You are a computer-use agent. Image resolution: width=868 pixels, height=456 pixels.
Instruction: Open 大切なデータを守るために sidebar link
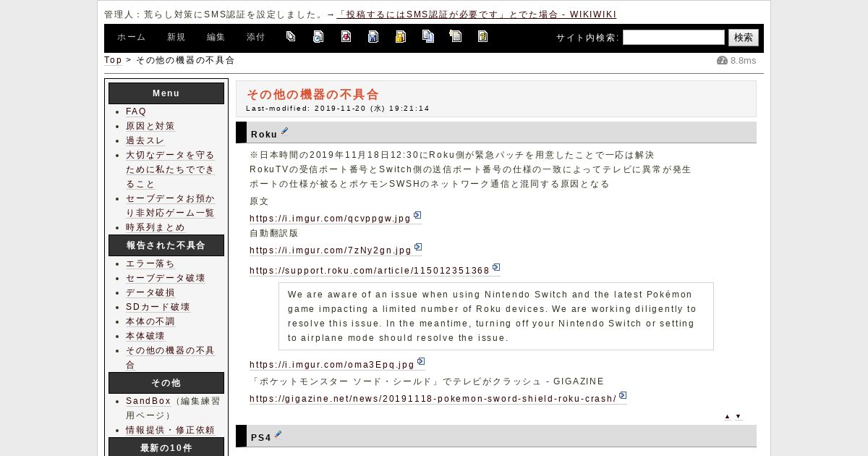click(x=171, y=169)
